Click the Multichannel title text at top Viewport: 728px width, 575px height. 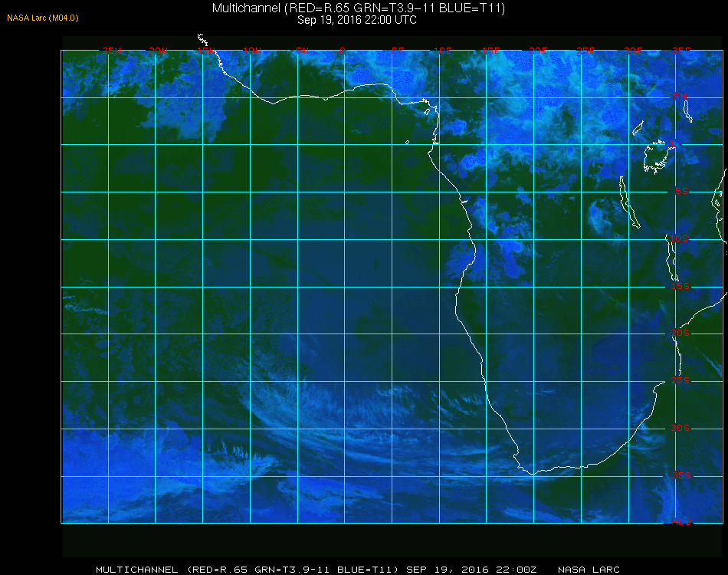coord(359,8)
